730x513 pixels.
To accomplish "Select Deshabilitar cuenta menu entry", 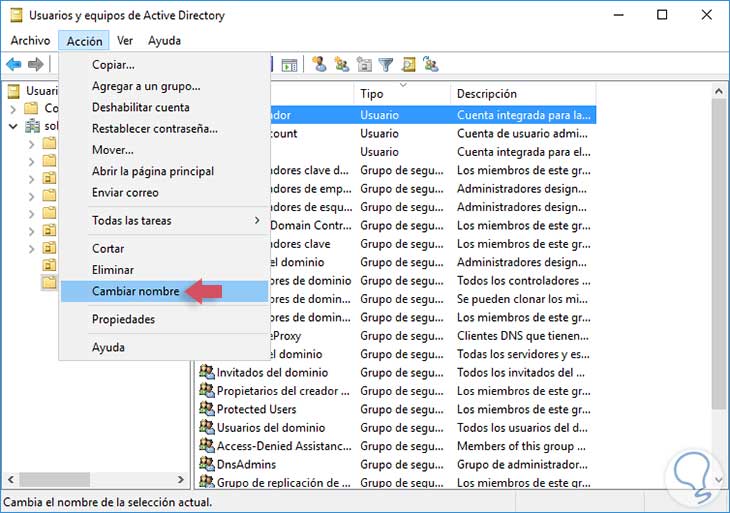I will (x=164, y=108).
